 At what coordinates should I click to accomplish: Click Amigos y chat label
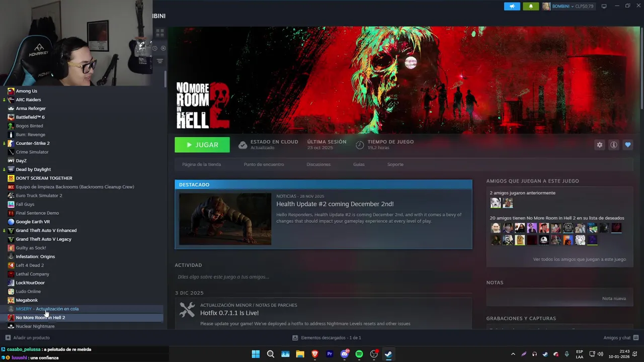point(617,338)
